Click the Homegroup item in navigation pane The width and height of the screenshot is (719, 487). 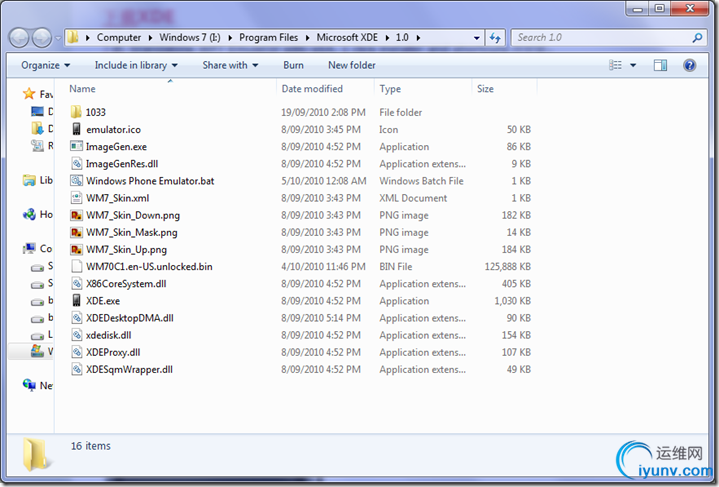click(x=38, y=214)
